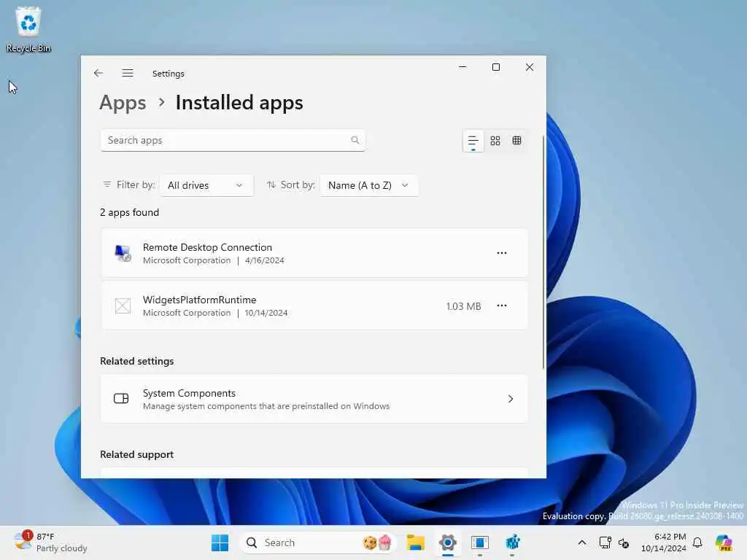This screenshot has width=747, height=560.
Task: Select the Remote Desktop Connection entry
Action: 314,253
